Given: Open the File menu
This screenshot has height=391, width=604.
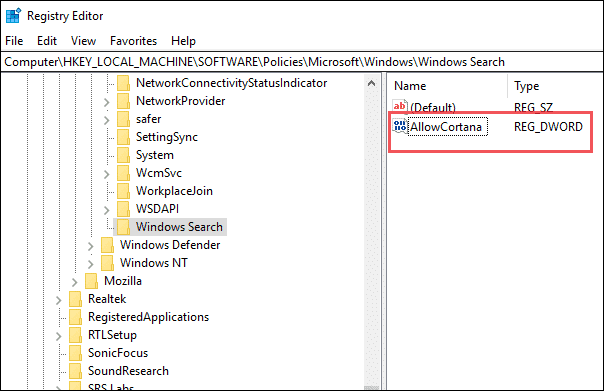Looking at the screenshot, I should point(14,41).
